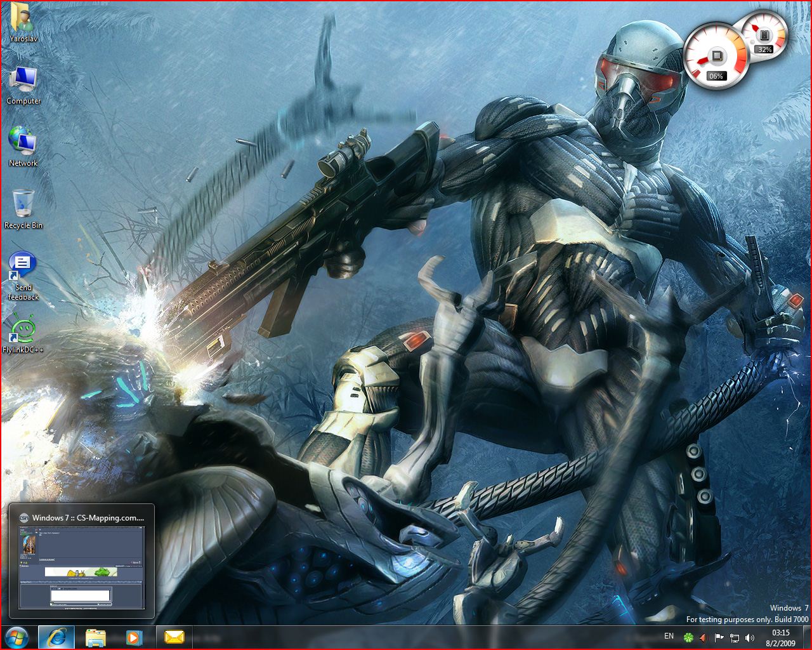Click the Internet Explorer taskbar button
This screenshot has width=812, height=650.
pos(56,637)
